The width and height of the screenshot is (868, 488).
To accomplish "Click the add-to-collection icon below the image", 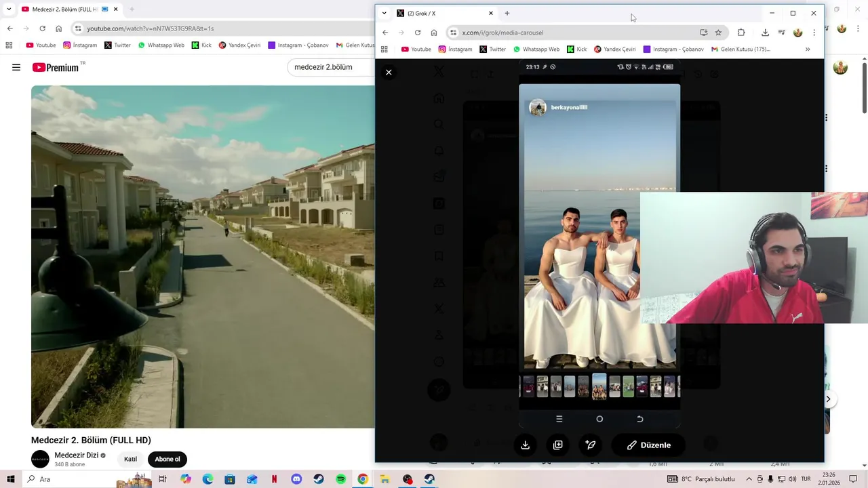I will 558,445.
